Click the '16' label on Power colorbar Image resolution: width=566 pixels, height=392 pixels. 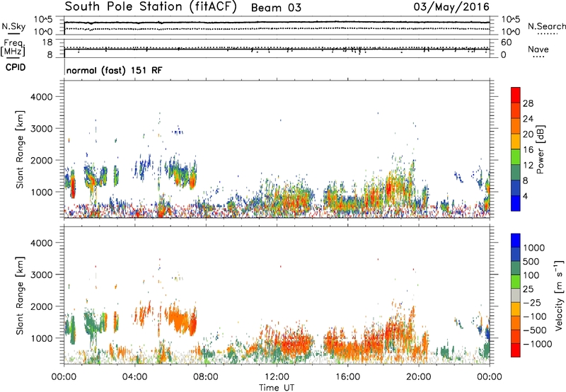[x=528, y=150]
